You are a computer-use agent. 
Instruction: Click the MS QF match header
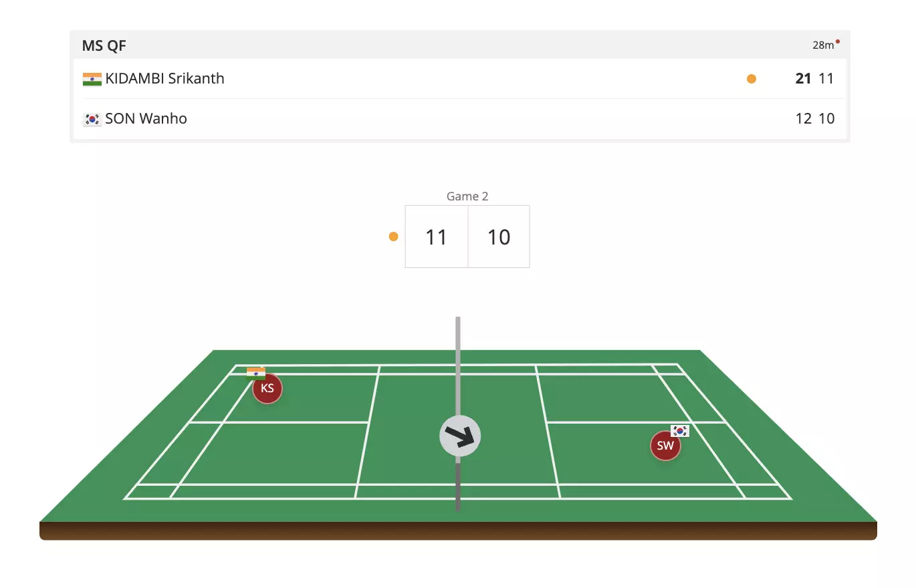pyautogui.click(x=104, y=45)
